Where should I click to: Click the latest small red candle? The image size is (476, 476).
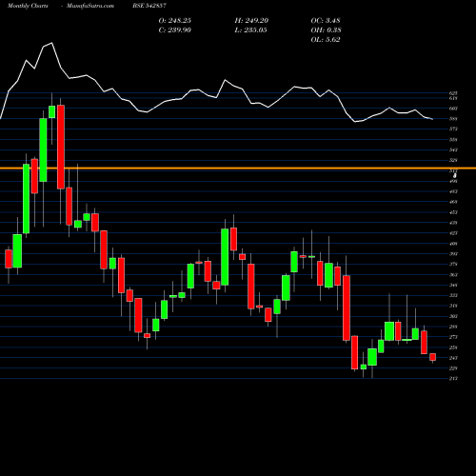tap(432, 357)
